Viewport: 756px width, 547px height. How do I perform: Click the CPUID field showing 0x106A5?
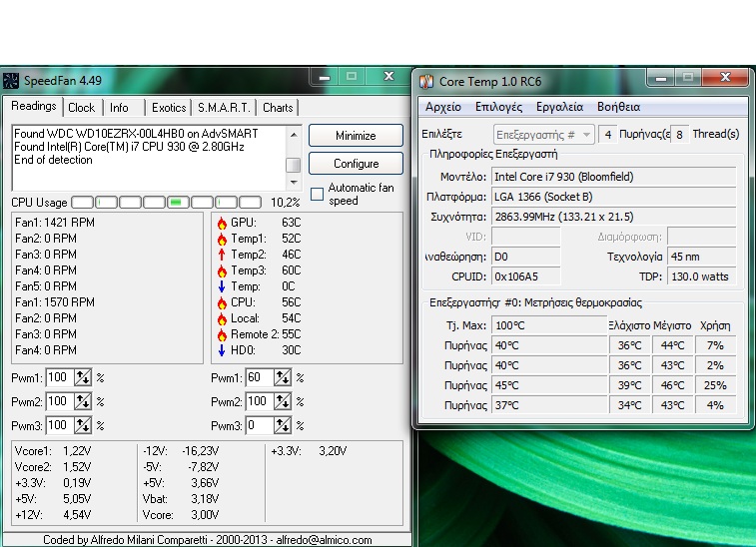coord(525,276)
